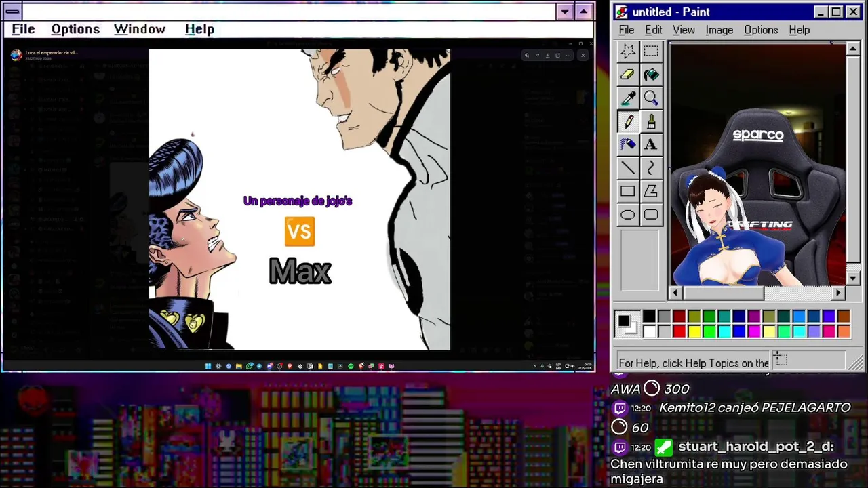Select the brown color swatch in top row
Image resolution: width=868 pixels, height=488 pixels.
[844, 317]
